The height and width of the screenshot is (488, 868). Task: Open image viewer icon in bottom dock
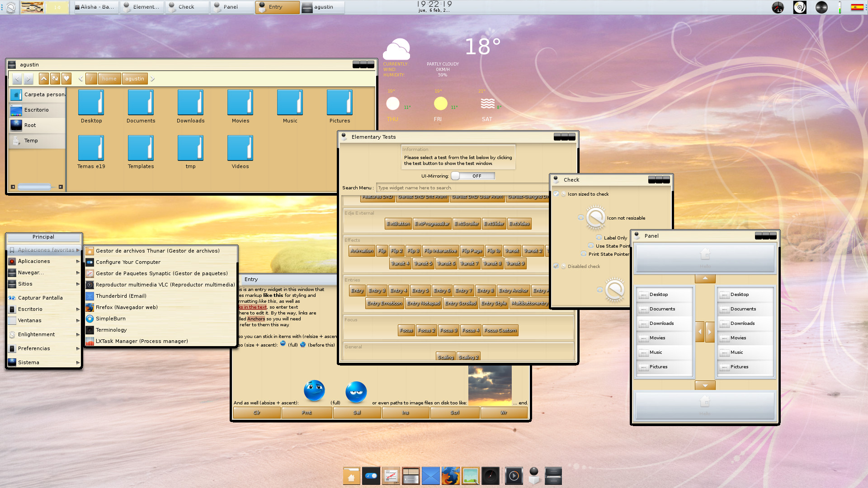click(x=471, y=476)
